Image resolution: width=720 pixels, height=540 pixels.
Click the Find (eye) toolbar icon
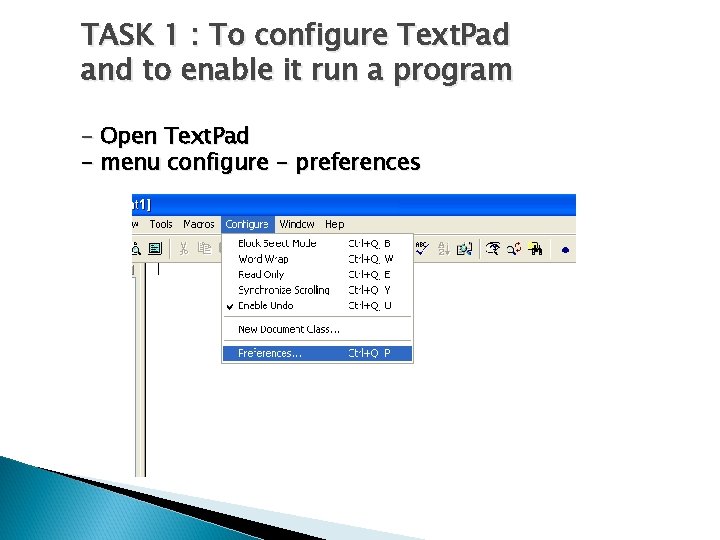493,249
